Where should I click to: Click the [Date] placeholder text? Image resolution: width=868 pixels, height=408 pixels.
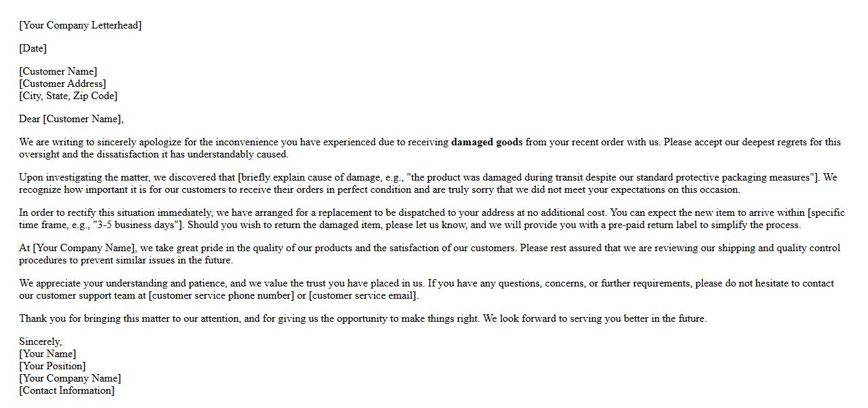[x=33, y=49]
